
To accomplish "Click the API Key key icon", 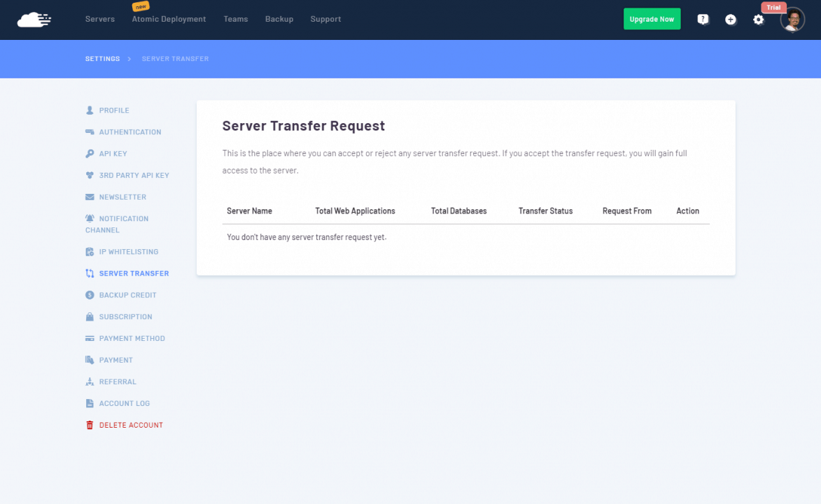I will [x=90, y=154].
